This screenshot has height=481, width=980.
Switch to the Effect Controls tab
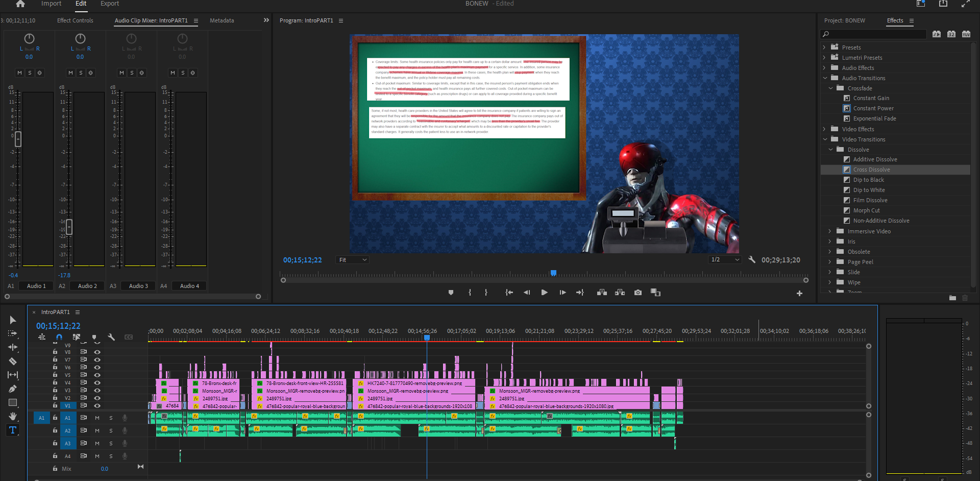click(75, 20)
